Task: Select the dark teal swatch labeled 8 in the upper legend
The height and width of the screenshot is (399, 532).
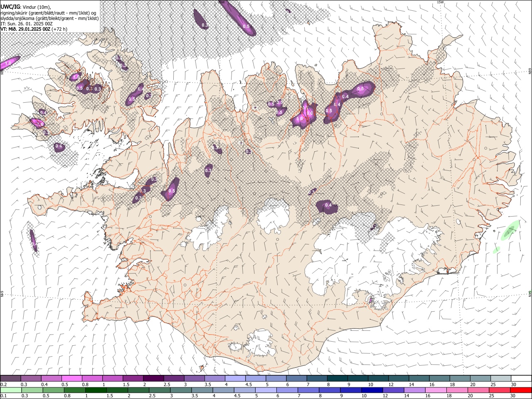Action: coord(337,378)
